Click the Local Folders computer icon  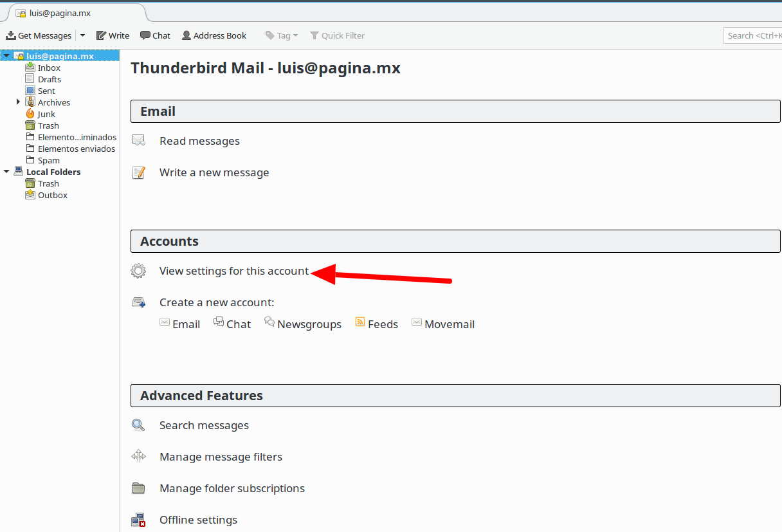point(19,171)
